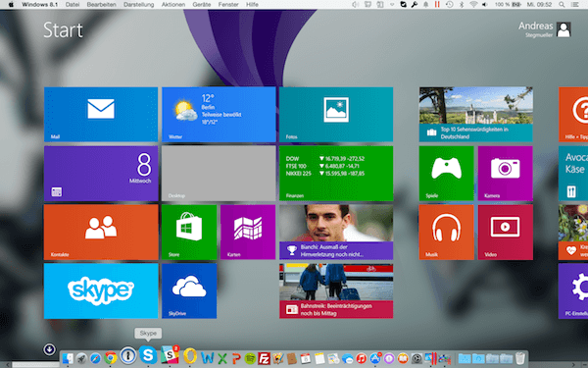This screenshot has height=368, width=588.
Task: Open the Bahnstreik news tile
Action: pyautogui.click(x=336, y=291)
